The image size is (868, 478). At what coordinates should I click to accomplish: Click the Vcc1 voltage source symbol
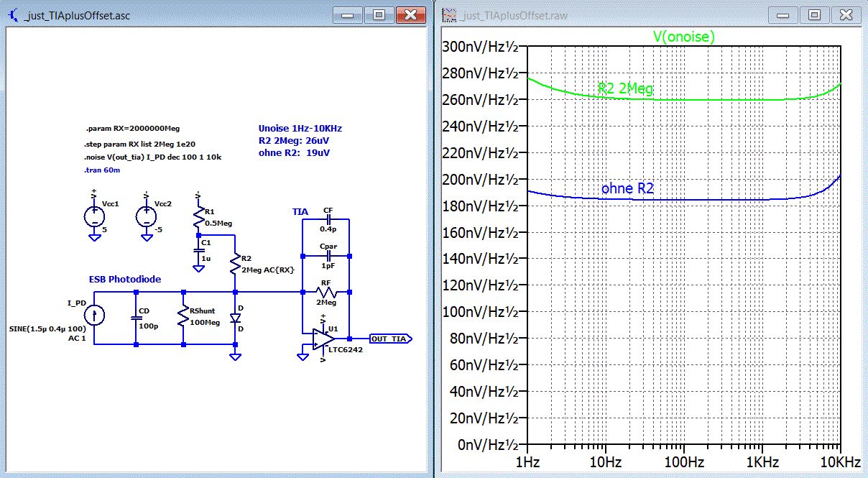(93, 216)
